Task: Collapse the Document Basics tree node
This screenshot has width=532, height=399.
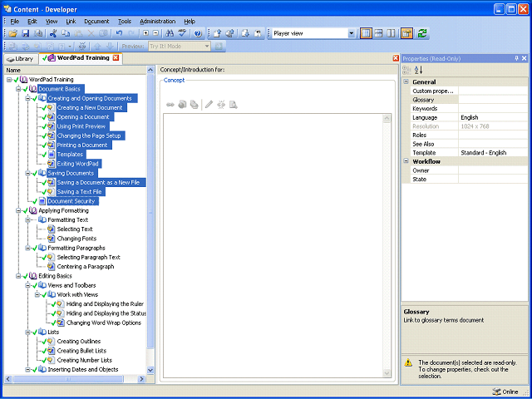Action: point(19,88)
